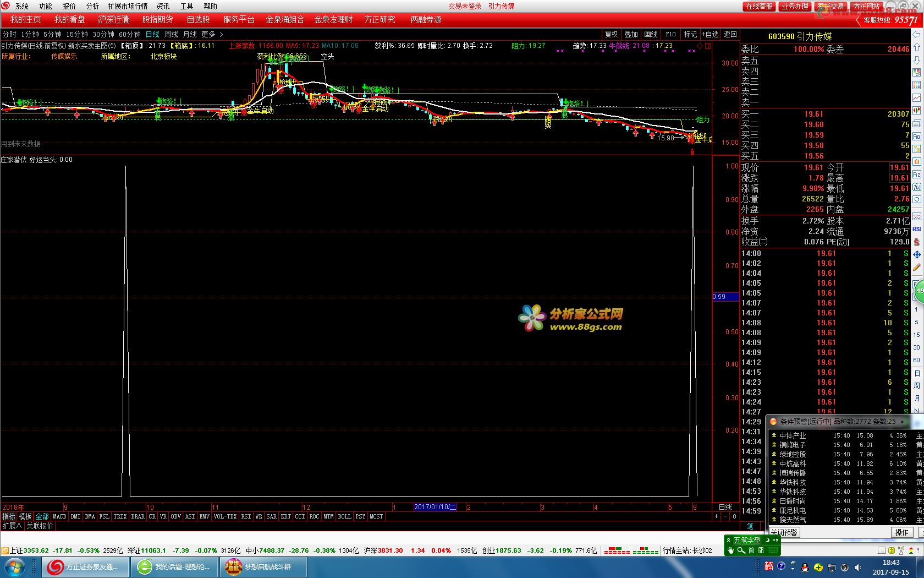Click the 画线 button
Viewport: 924px width, 578px height.
click(x=651, y=34)
